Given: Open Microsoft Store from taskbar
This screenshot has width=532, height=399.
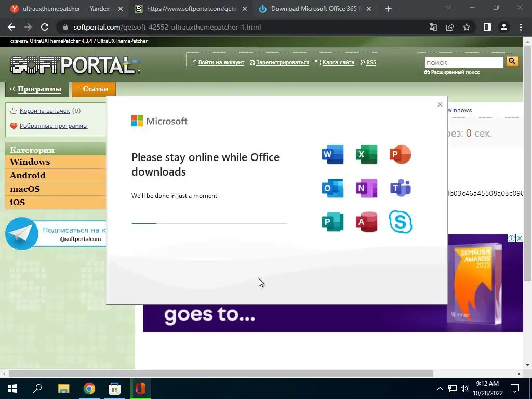Looking at the screenshot, I should coord(114,389).
